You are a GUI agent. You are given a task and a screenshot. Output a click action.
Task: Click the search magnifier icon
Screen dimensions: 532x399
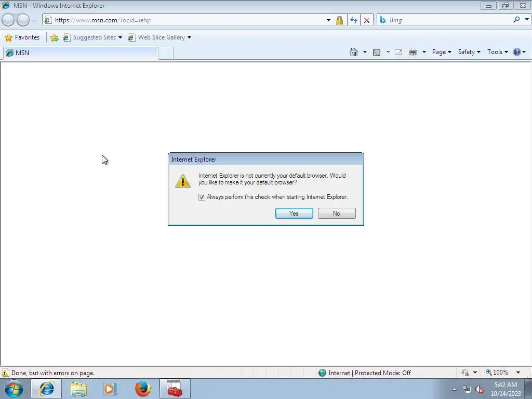coord(516,20)
